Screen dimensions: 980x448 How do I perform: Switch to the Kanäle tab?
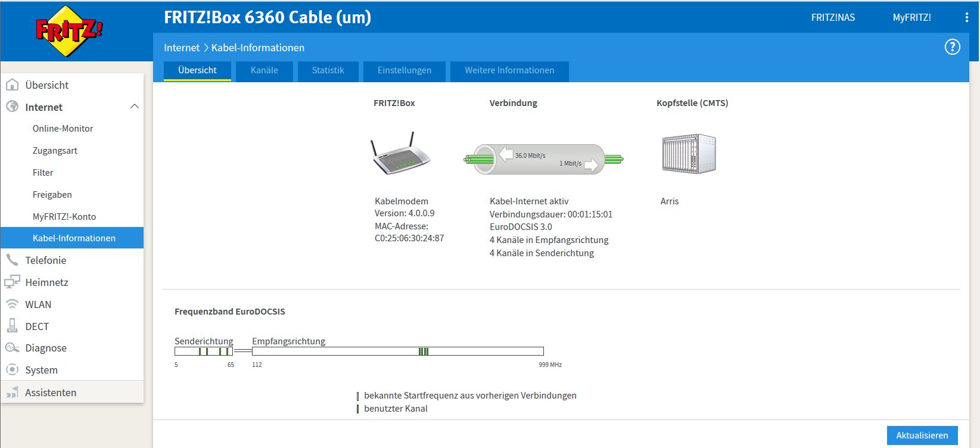tap(265, 70)
